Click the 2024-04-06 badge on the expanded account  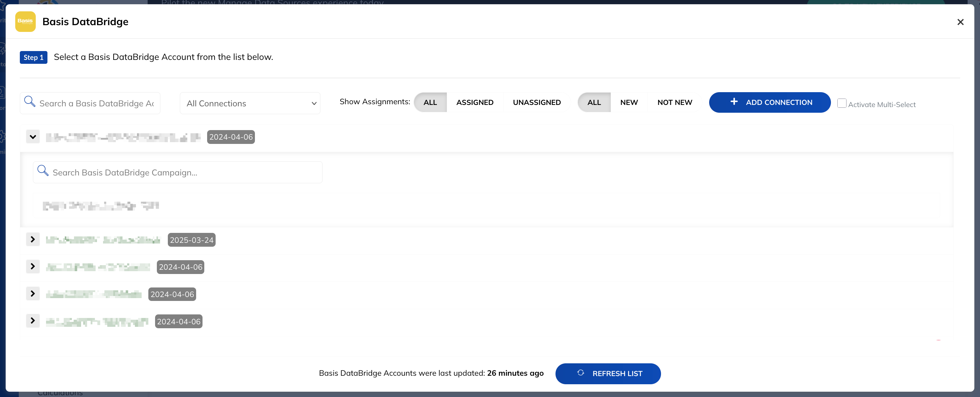click(231, 137)
